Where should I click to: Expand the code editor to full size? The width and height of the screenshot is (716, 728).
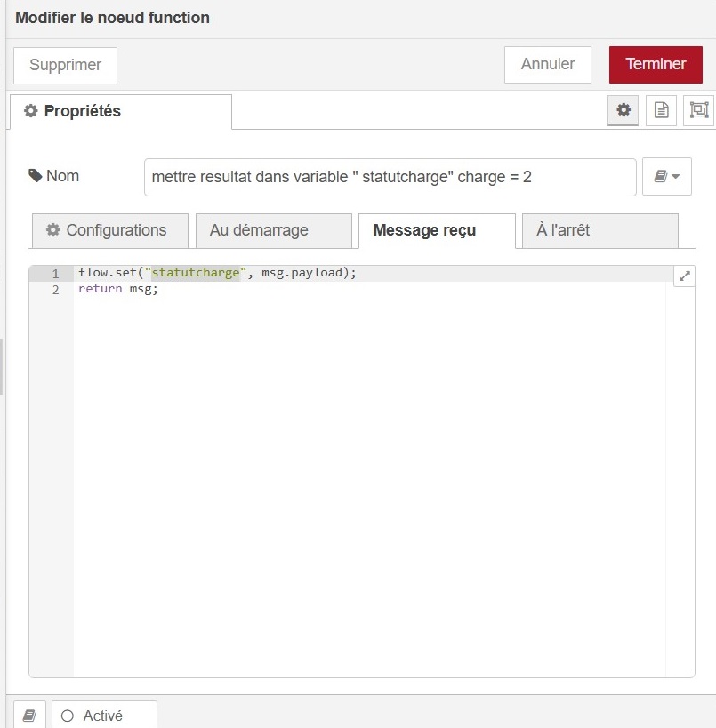click(684, 276)
